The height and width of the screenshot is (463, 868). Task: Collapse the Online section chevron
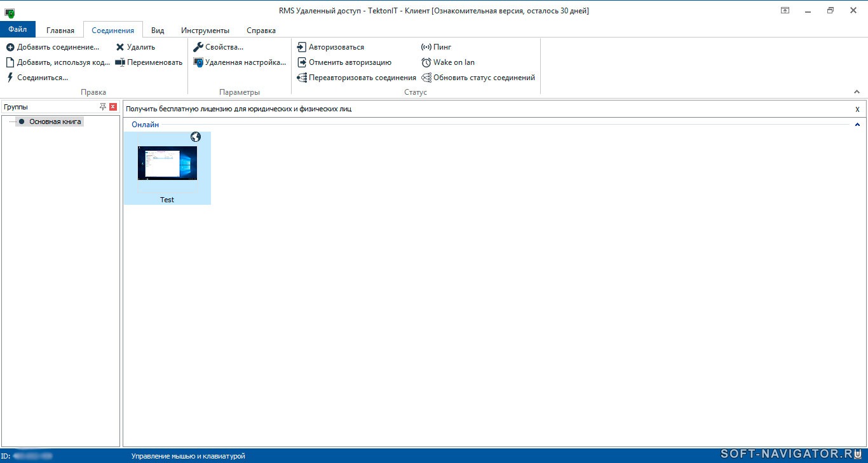(x=857, y=125)
